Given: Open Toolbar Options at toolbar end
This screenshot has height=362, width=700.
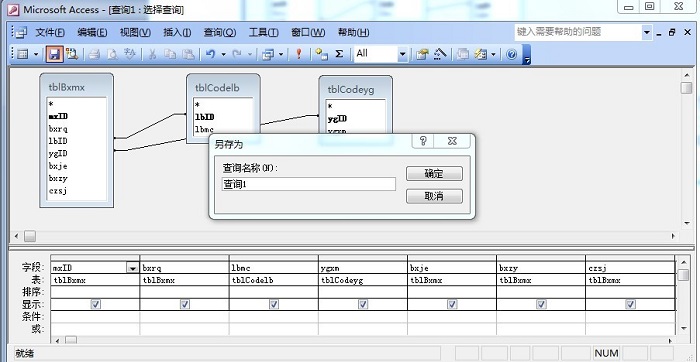Looking at the screenshot, I should (x=526, y=55).
